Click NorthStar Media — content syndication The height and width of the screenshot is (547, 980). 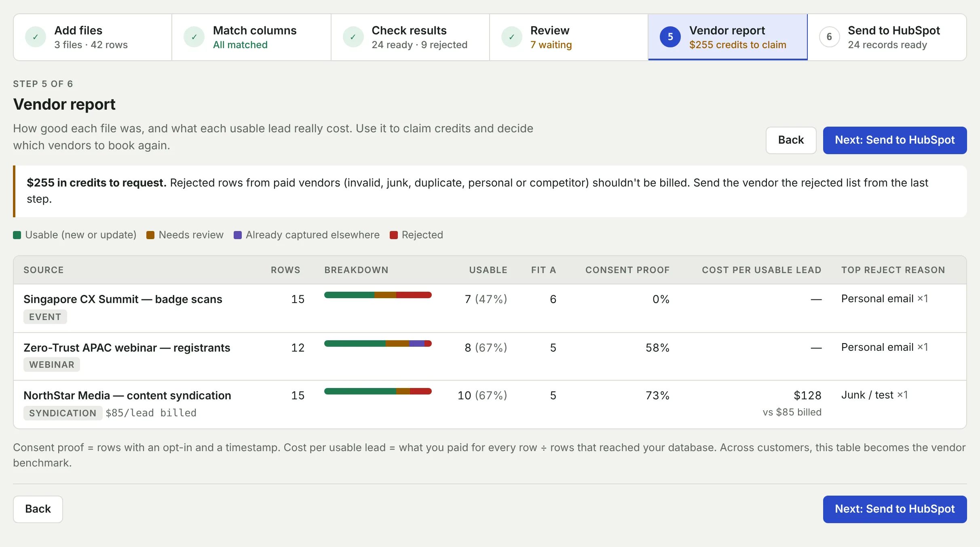127,395
